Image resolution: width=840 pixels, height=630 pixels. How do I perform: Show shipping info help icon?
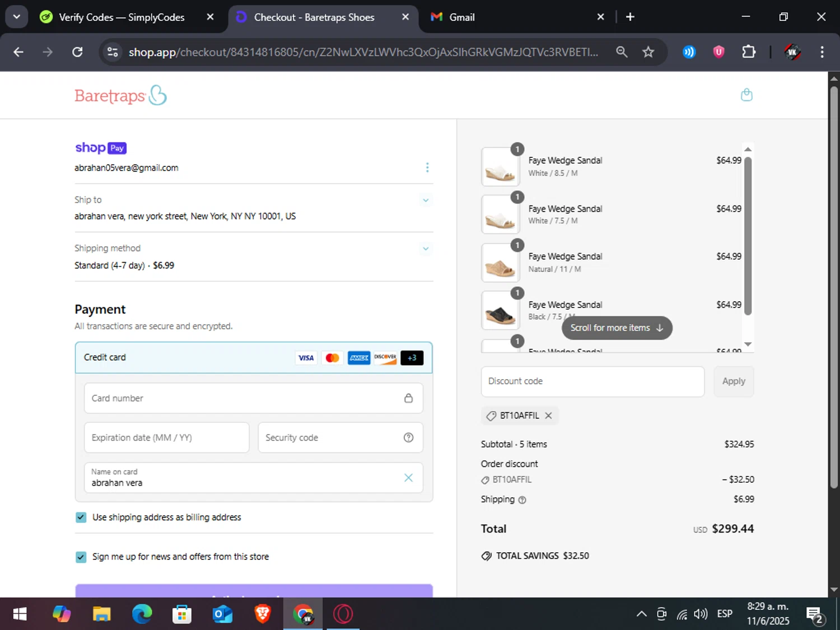coord(522,500)
